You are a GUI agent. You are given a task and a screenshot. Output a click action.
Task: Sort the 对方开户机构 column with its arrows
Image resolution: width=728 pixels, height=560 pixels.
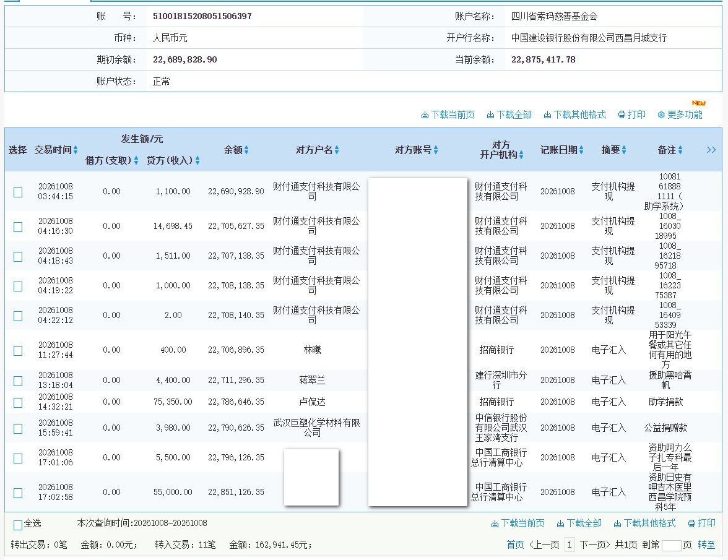521,155
